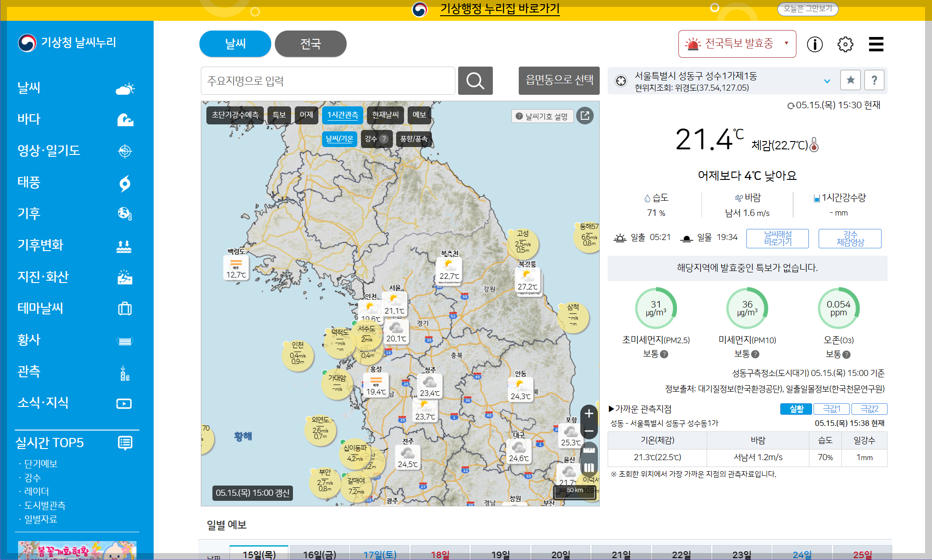
Task: Open the 전국특보 발효중 dropdown
Action: 785,43
